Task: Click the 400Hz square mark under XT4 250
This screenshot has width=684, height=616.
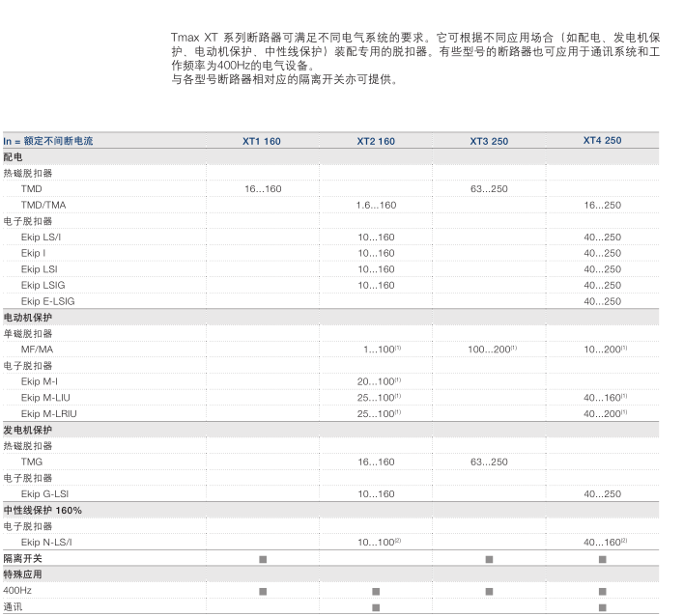Action: 603,592
